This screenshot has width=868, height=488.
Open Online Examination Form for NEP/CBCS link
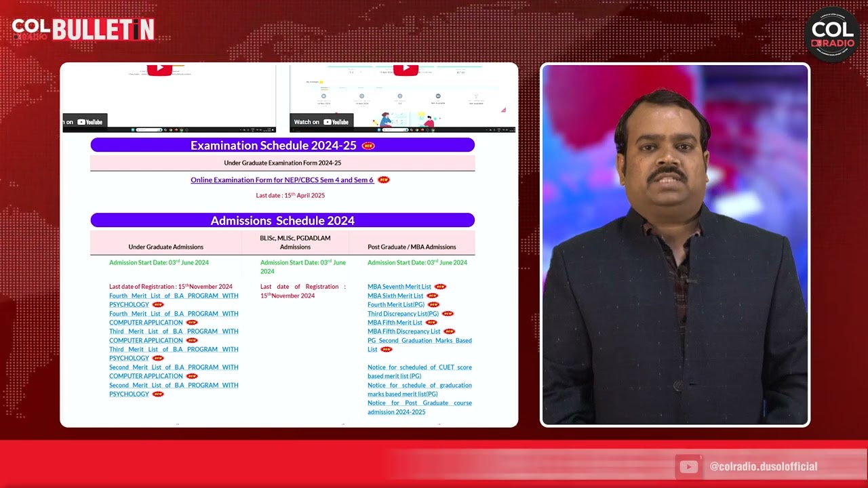coord(282,180)
